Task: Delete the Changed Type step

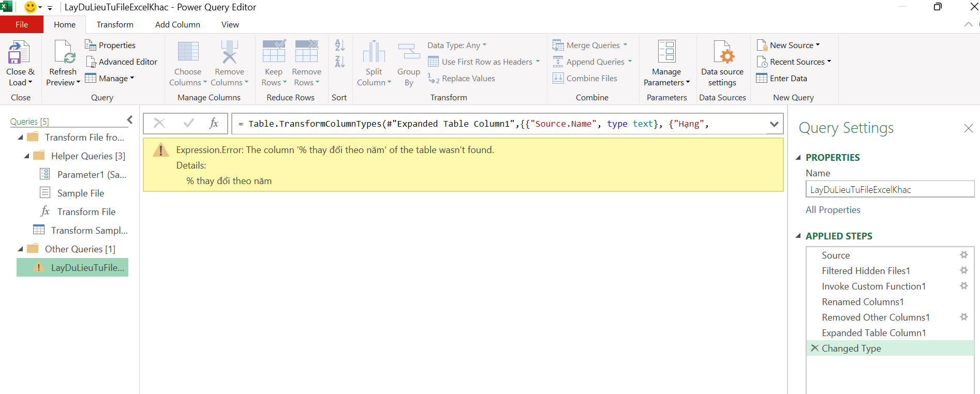Action: click(814, 348)
